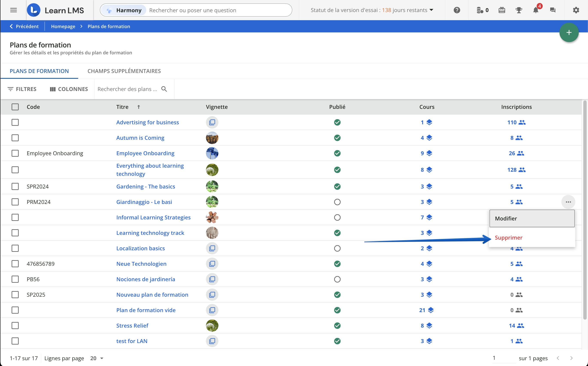Toggle the select-all header checkbox
The image size is (588, 366).
pyautogui.click(x=15, y=107)
